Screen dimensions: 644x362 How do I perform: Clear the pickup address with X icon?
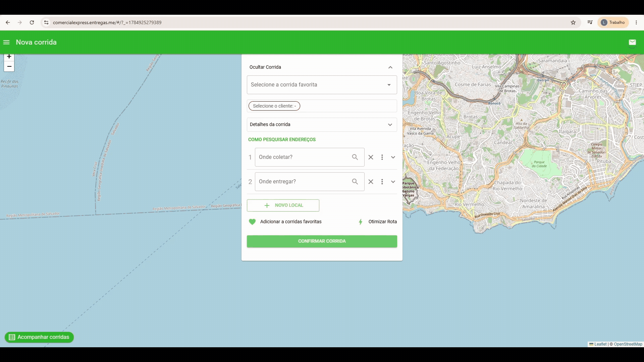click(x=371, y=157)
